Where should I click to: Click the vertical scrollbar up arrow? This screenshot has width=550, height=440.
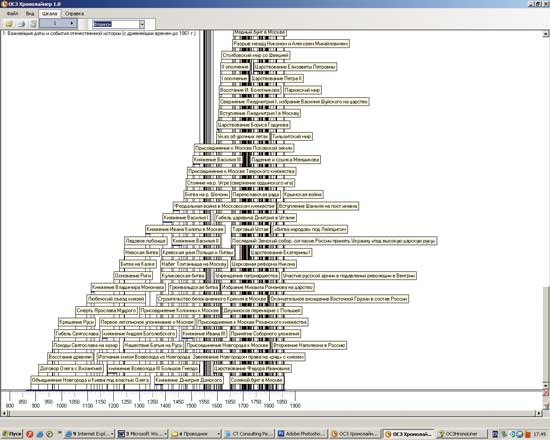[546, 34]
